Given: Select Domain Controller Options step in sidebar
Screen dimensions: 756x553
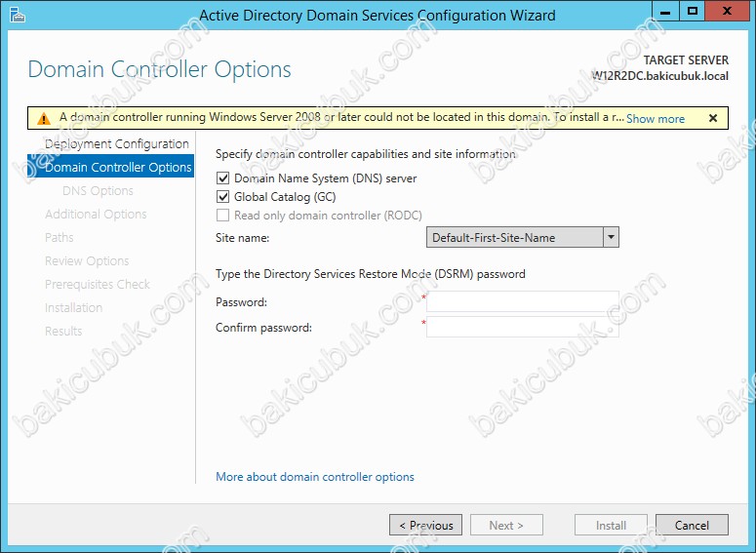Looking at the screenshot, I should coord(111,167).
